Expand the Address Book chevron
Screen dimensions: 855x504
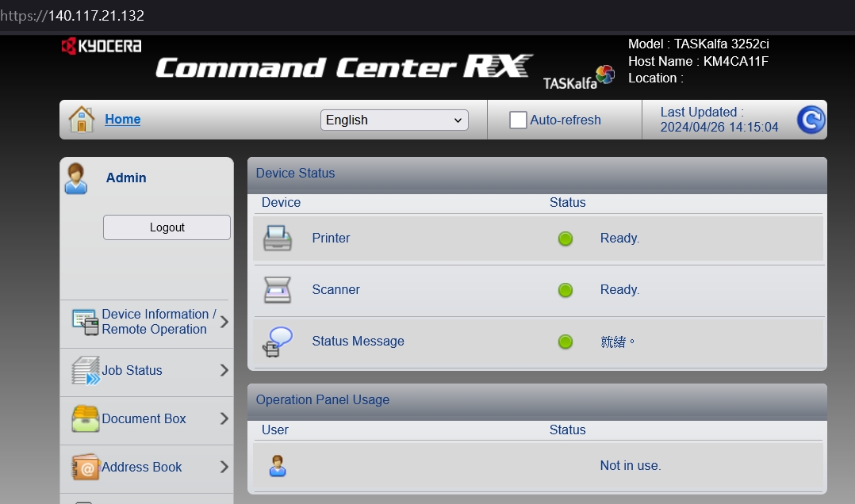[224, 467]
